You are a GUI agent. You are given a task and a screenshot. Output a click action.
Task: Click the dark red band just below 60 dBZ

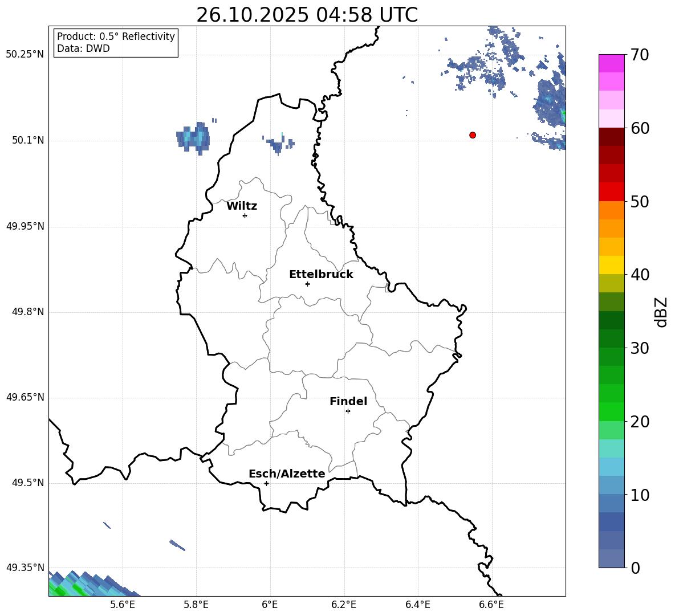(611, 137)
